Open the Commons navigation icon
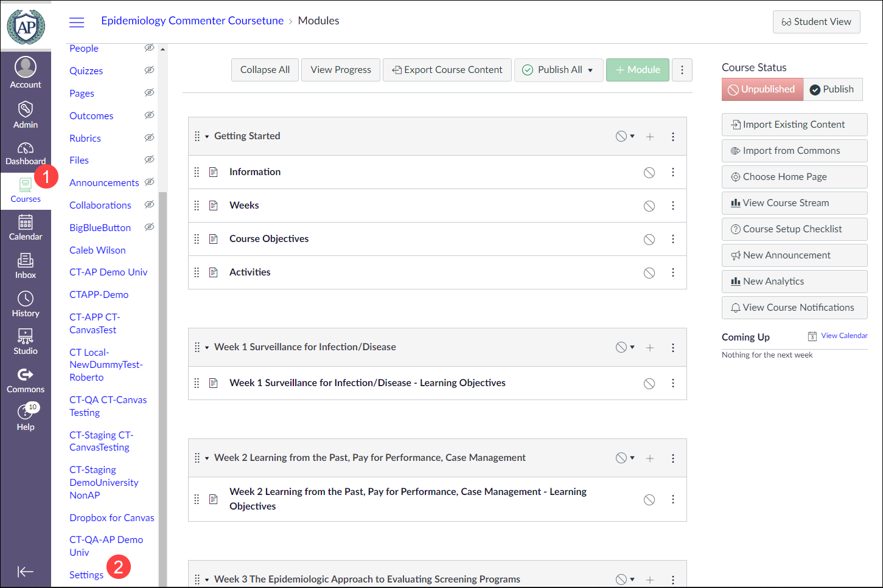This screenshot has width=883, height=588. coord(26,381)
